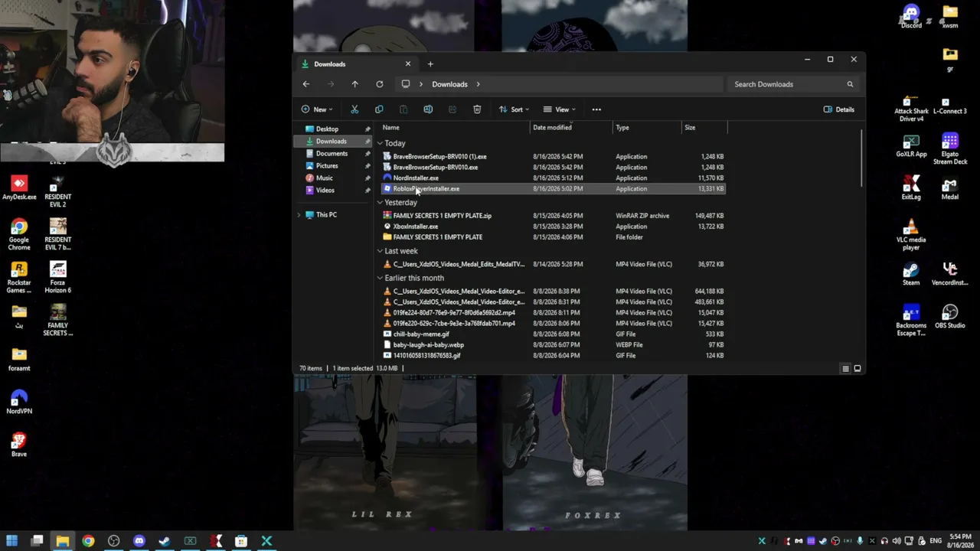
Task: Open Documents in the navigation pane
Action: 332,154
